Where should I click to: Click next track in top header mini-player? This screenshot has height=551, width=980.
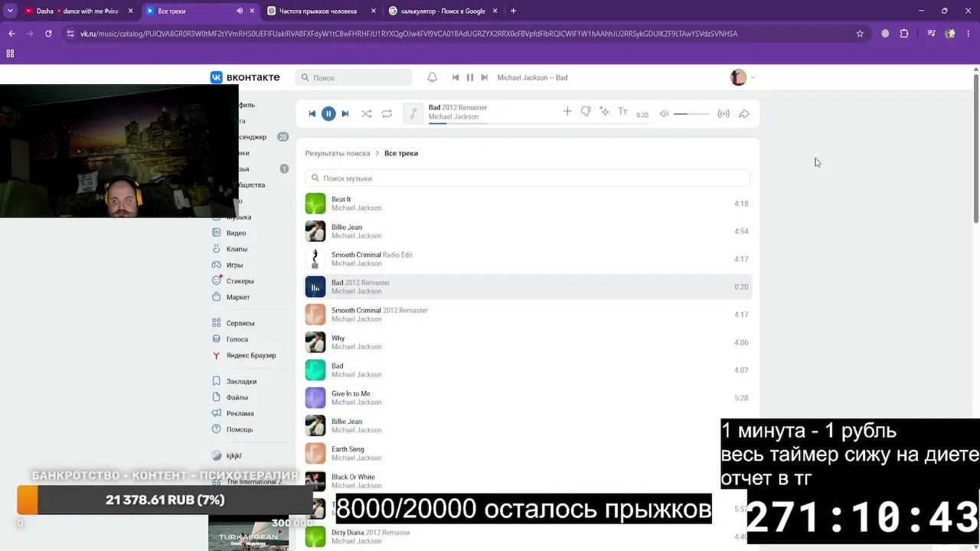coord(484,77)
